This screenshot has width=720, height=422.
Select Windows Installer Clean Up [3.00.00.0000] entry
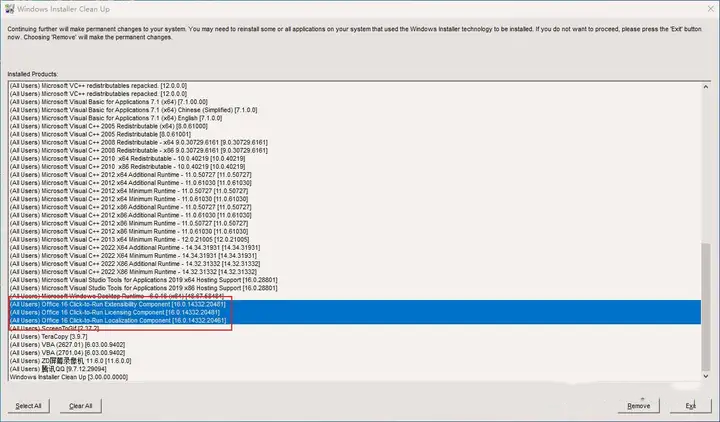tap(69, 377)
